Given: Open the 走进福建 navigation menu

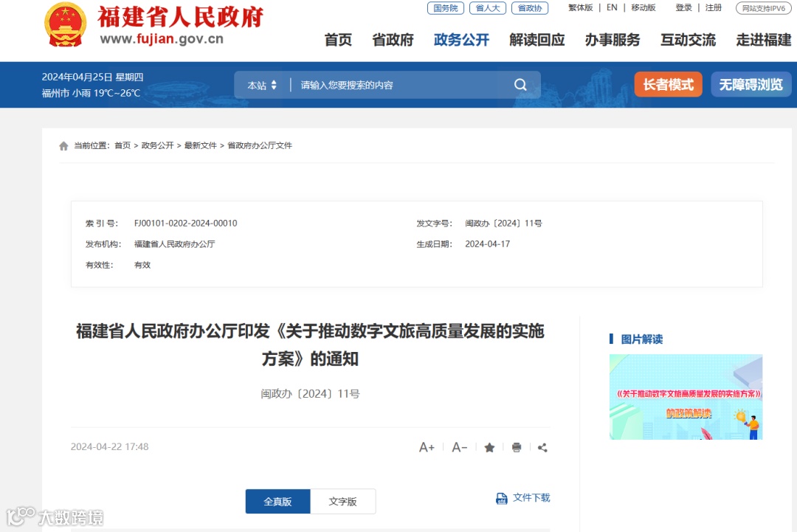Looking at the screenshot, I should coord(764,40).
